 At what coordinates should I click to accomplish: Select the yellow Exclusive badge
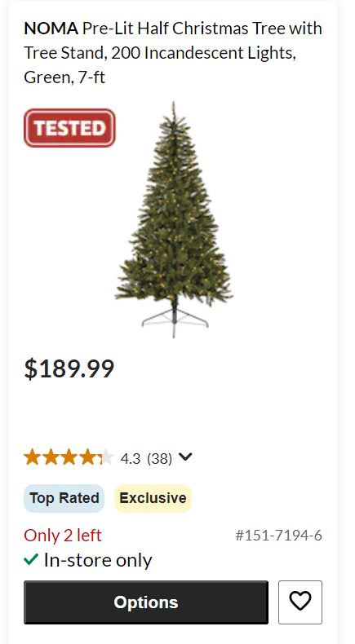[x=153, y=498]
